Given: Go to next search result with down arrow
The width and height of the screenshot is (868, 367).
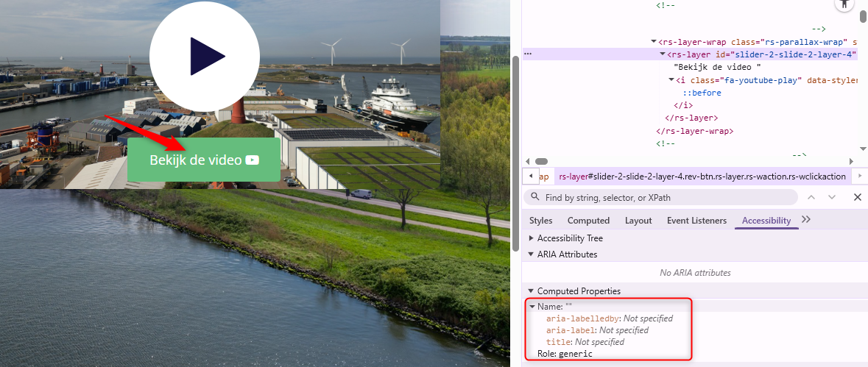Looking at the screenshot, I should tap(832, 197).
